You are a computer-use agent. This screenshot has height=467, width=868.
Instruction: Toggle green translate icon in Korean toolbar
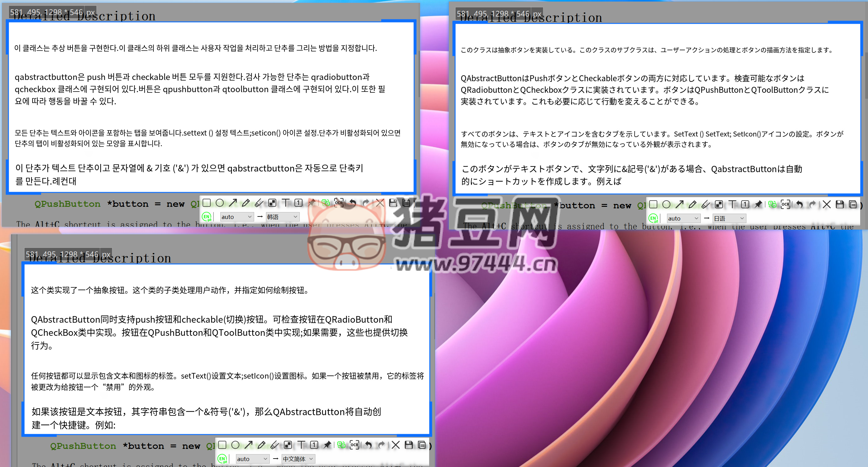coord(325,203)
